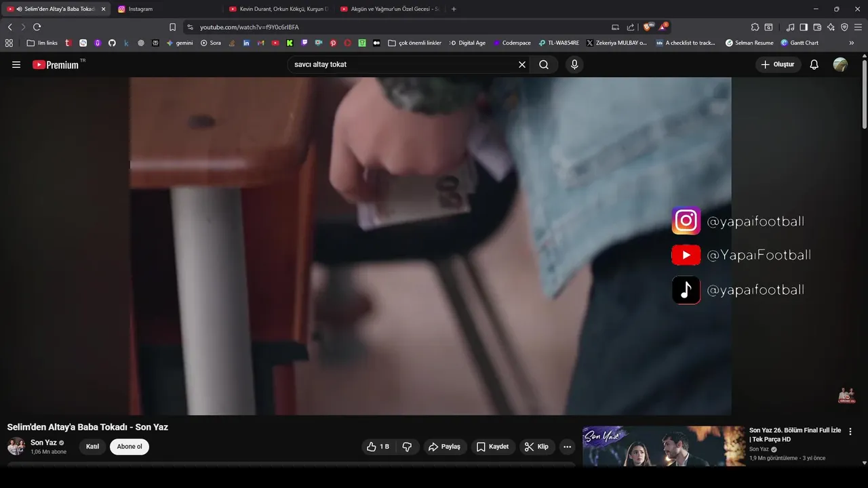
Task: Open the Gantt Chart bookmark
Action: point(800,43)
